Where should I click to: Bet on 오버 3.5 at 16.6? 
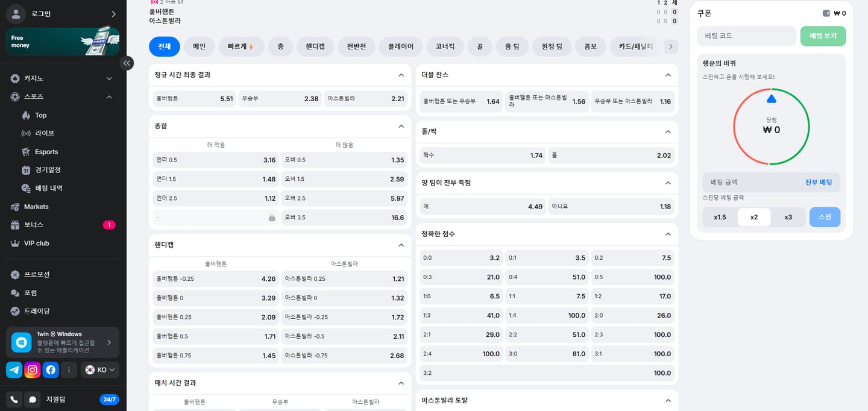[x=344, y=218]
